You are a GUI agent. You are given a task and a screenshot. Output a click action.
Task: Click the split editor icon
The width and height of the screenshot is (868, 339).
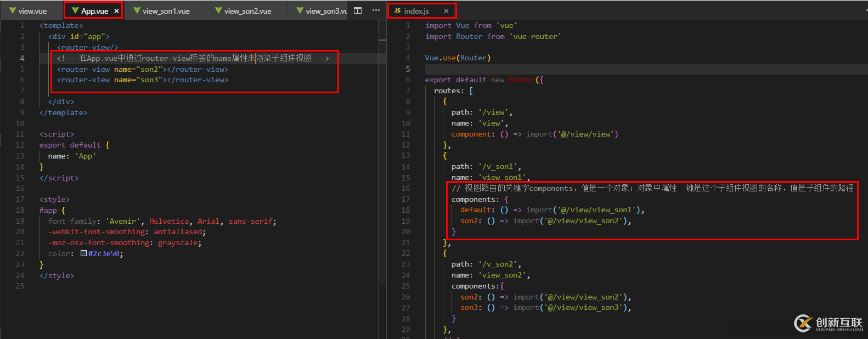pyautogui.click(x=358, y=10)
